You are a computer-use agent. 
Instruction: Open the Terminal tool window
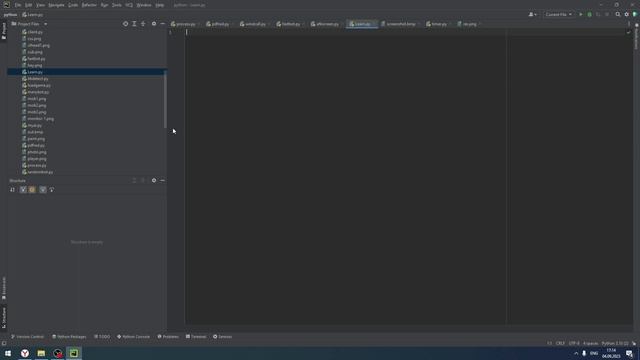point(196,337)
